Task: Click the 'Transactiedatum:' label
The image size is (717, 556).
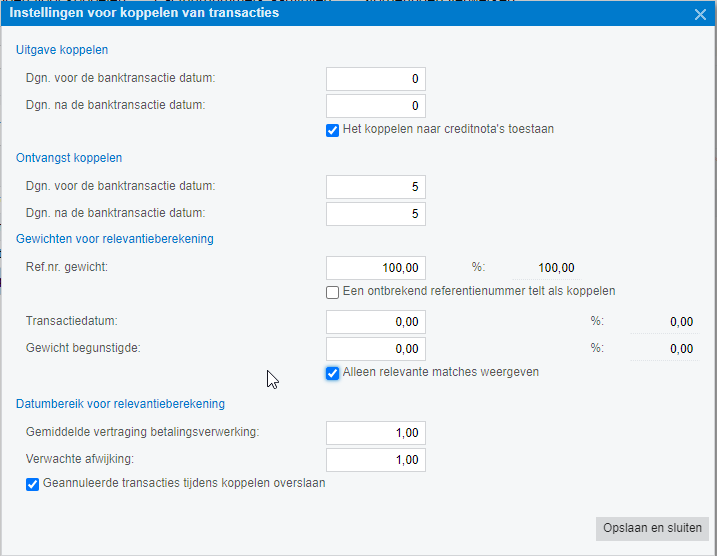Action: [x=72, y=321]
